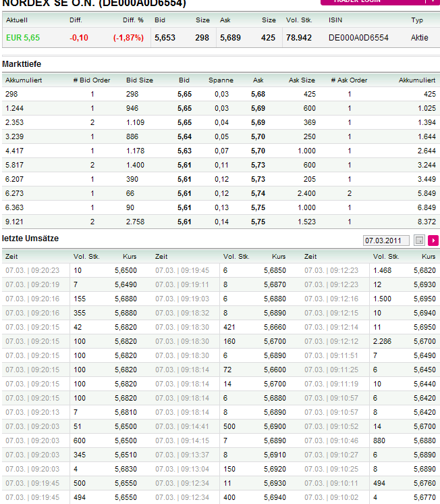The image size is (440, 504).
Task: Click accumulated bid value 2.353
Action: [14, 122]
